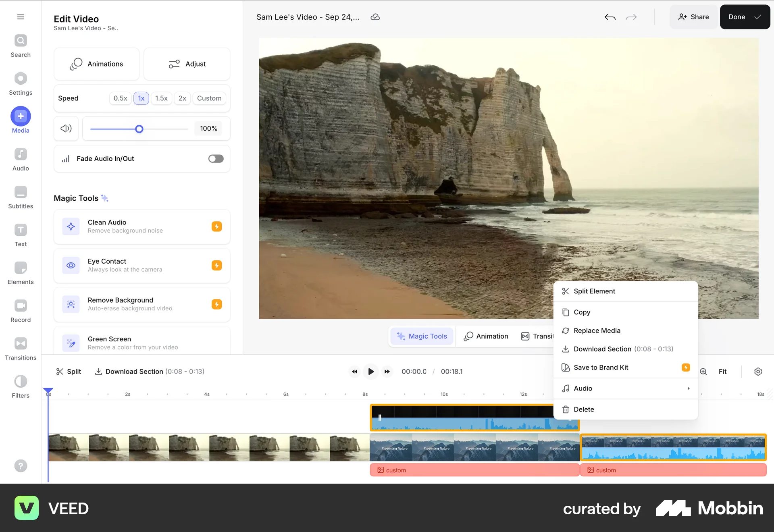Open the Record panel

tap(20, 310)
